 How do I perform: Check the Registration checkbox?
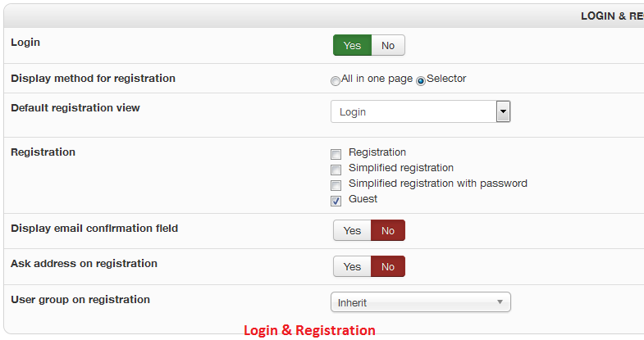[336, 154]
